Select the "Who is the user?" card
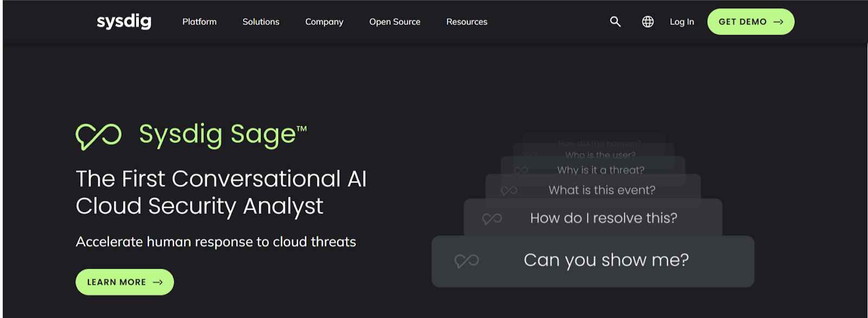Viewport: 868px width, 318px height. 594,150
